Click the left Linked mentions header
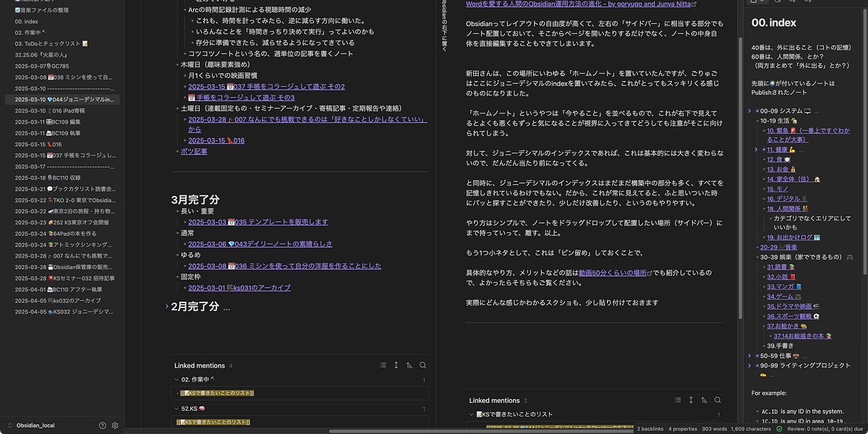 pos(199,365)
